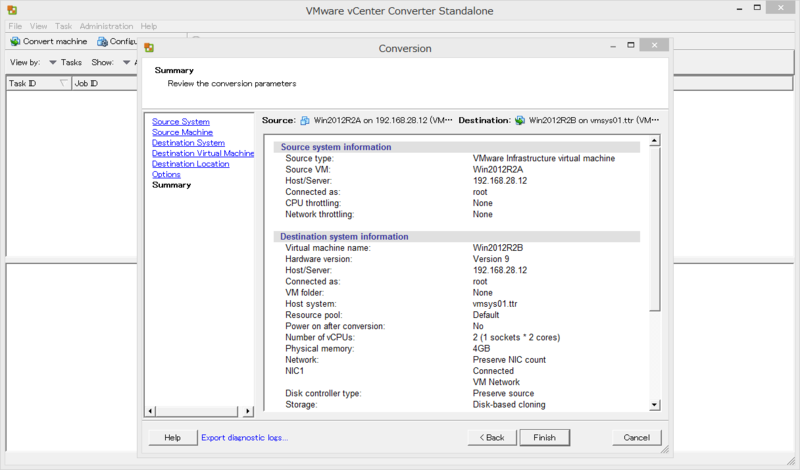Click Finish to start conversion
The height and width of the screenshot is (470, 800).
point(544,437)
